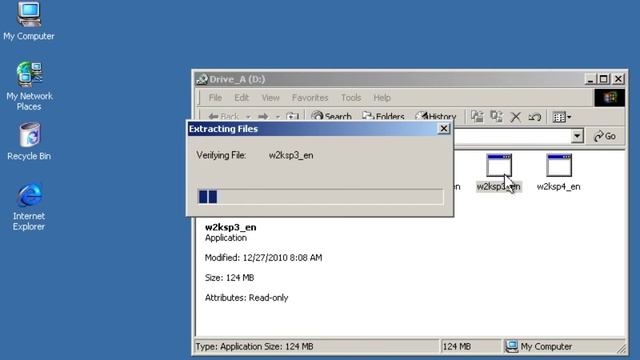Click the Undo toolbar icon
Screen dimensions: 640x360
click(535, 117)
